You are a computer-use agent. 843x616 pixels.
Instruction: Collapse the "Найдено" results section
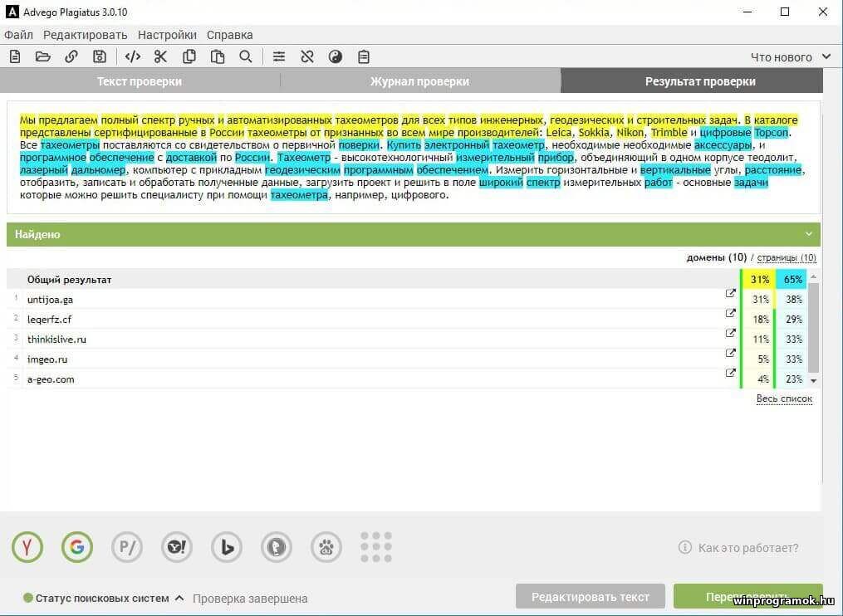[809, 234]
